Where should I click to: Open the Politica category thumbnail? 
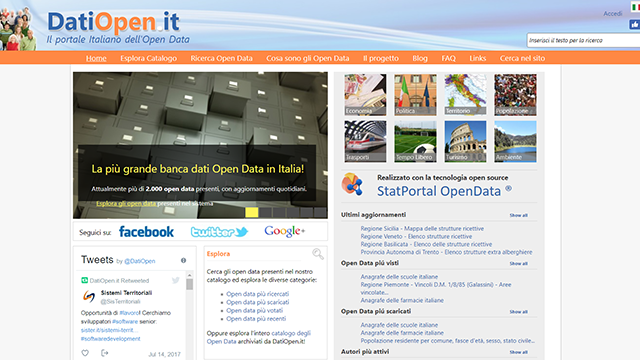point(416,95)
